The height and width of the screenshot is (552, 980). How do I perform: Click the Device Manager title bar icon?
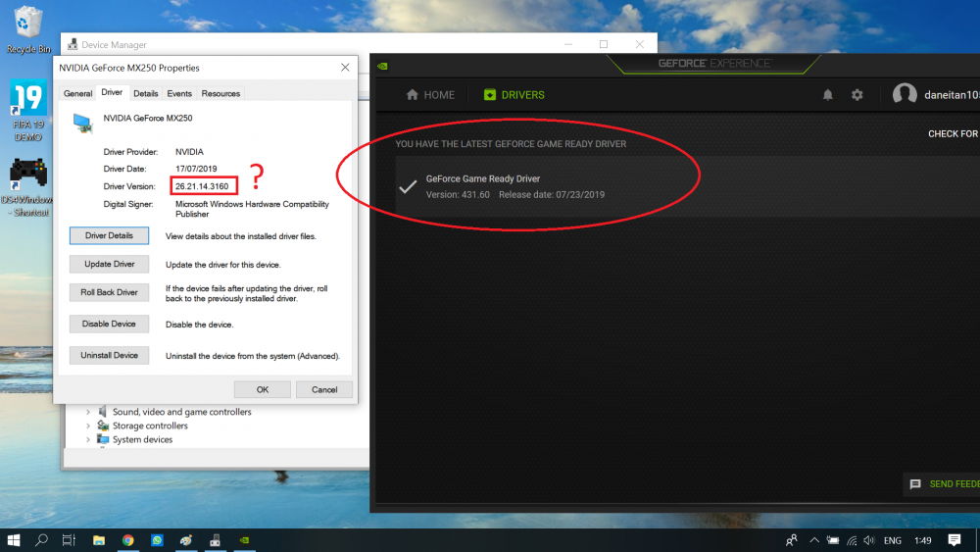tap(73, 44)
